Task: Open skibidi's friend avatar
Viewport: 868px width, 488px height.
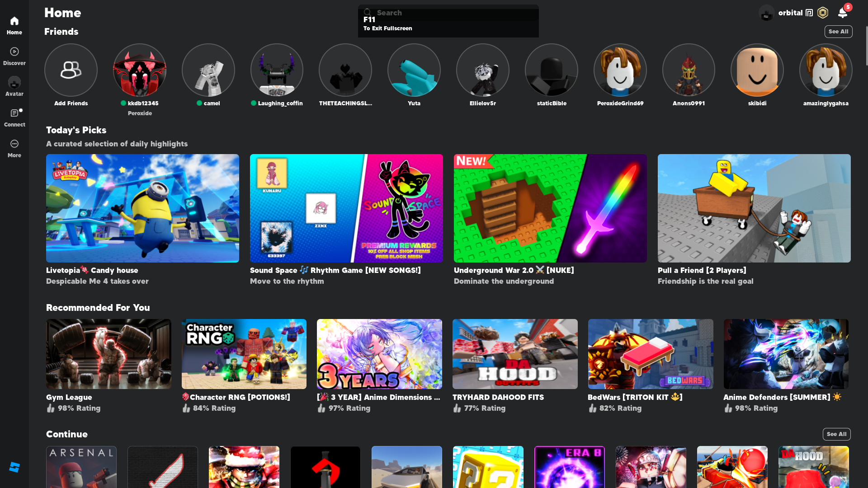Action: [x=757, y=70]
